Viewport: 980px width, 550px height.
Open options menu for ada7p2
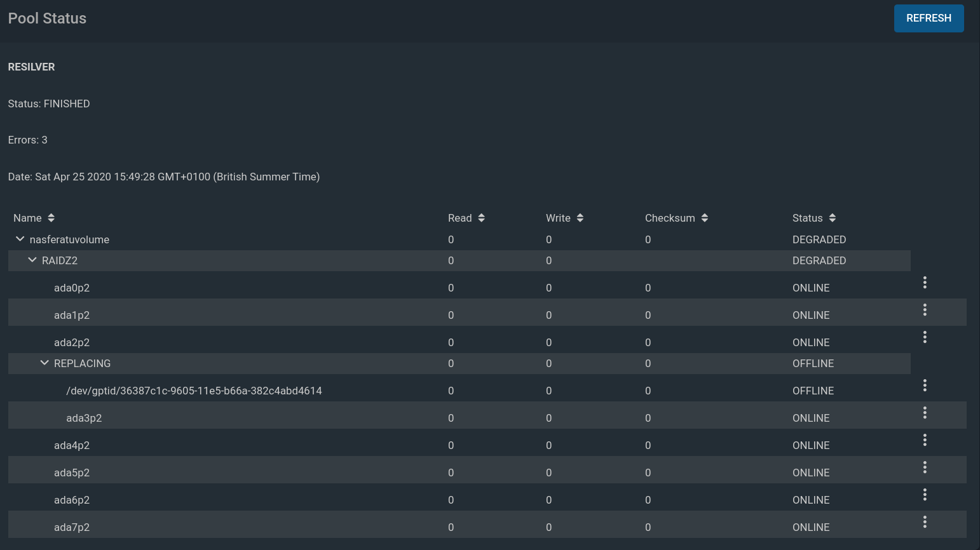tap(925, 522)
